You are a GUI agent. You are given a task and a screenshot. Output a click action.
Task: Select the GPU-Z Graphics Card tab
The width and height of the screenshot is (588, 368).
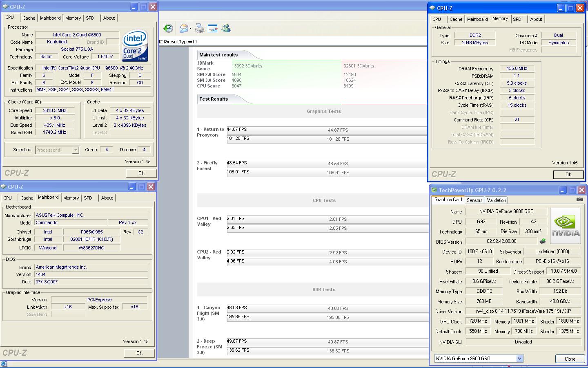[x=448, y=200]
